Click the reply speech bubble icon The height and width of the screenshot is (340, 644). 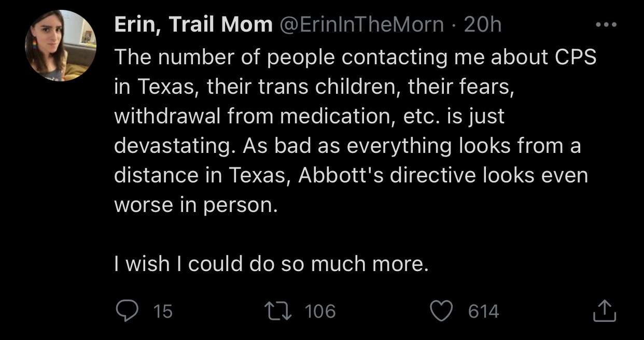[125, 311]
